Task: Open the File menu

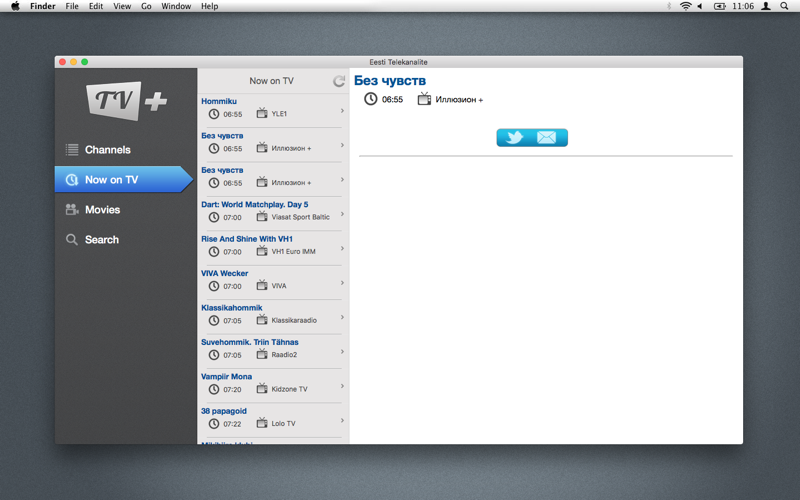Action: [72, 6]
